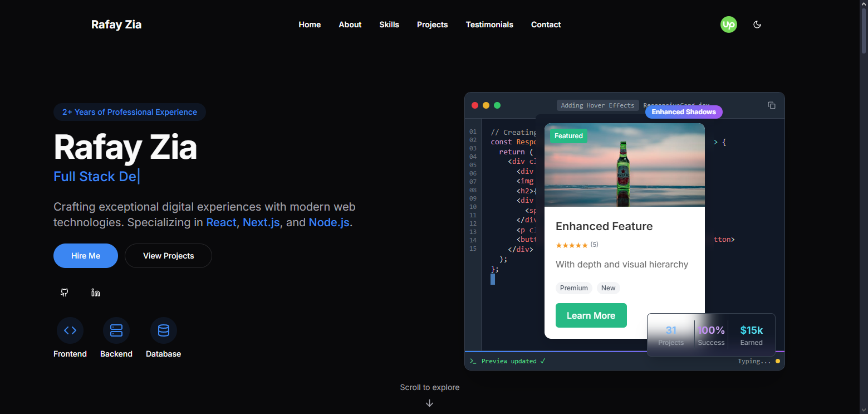Viewport: 868px width, 414px height.
Task: Expand the Scroll to explore arrow
Action: (429, 402)
